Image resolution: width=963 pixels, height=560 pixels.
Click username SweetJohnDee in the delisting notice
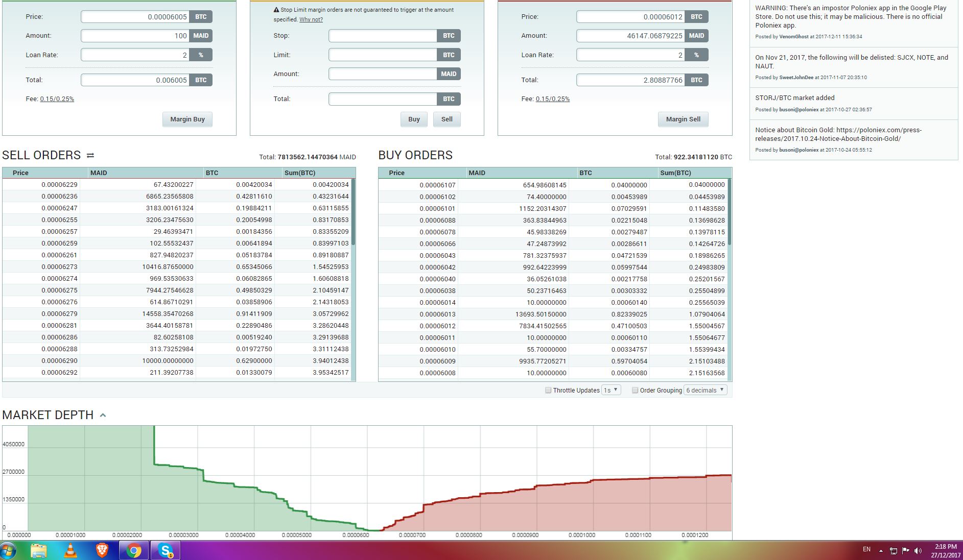click(796, 78)
